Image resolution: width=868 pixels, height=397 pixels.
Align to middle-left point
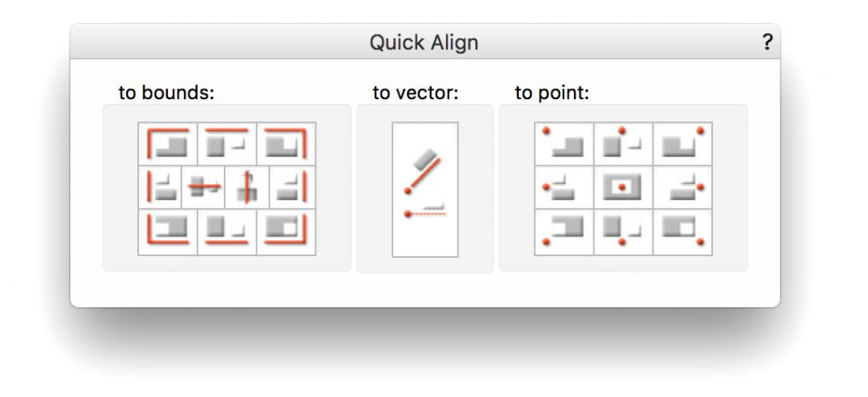564,187
